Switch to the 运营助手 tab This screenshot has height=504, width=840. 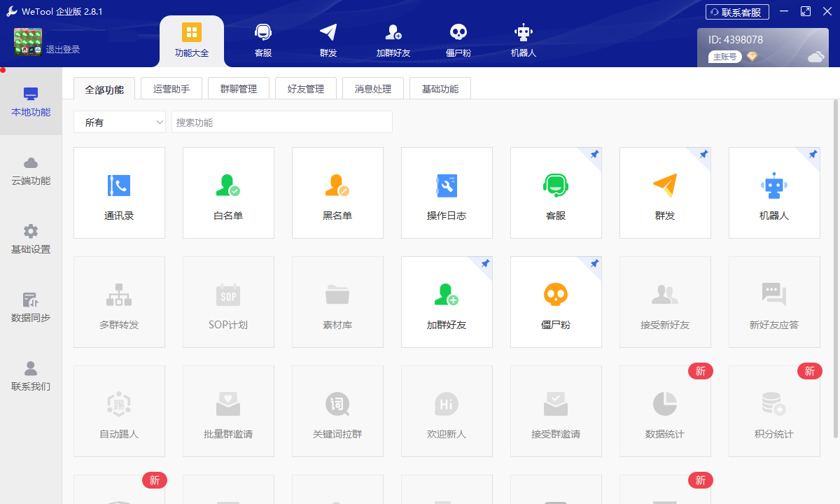tap(171, 87)
